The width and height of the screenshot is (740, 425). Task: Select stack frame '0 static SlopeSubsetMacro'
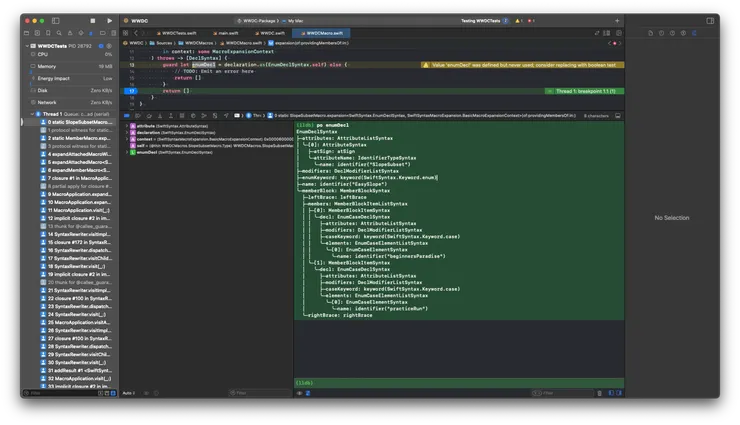click(78, 122)
